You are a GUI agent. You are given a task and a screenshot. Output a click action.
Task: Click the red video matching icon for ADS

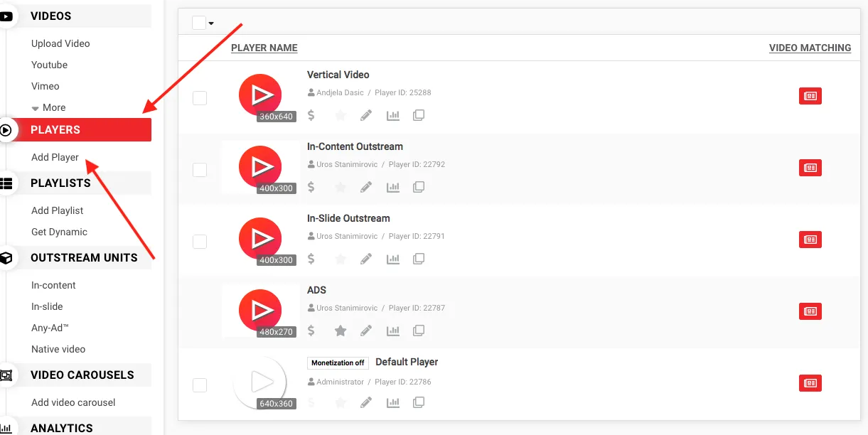[x=810, y=311]
